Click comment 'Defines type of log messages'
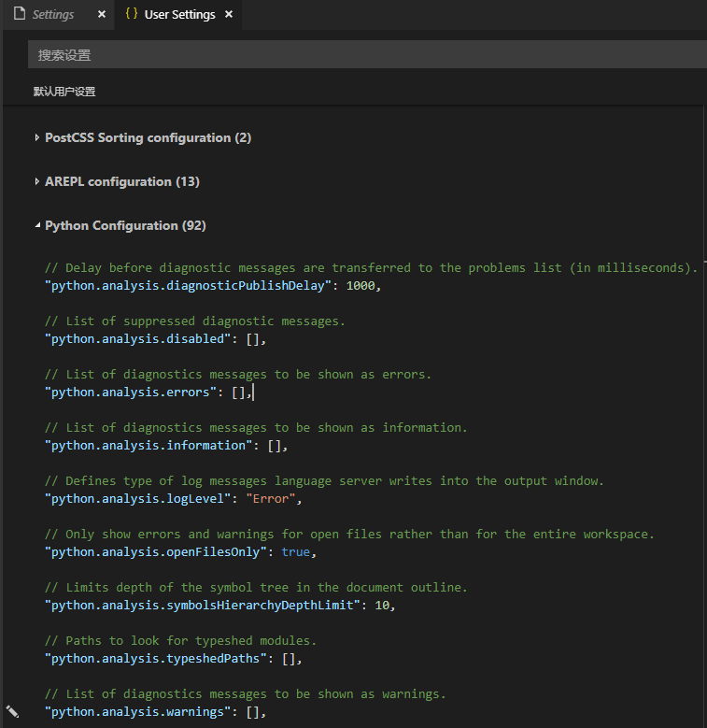The image size is (707, 728). click(x=324, y=481)
